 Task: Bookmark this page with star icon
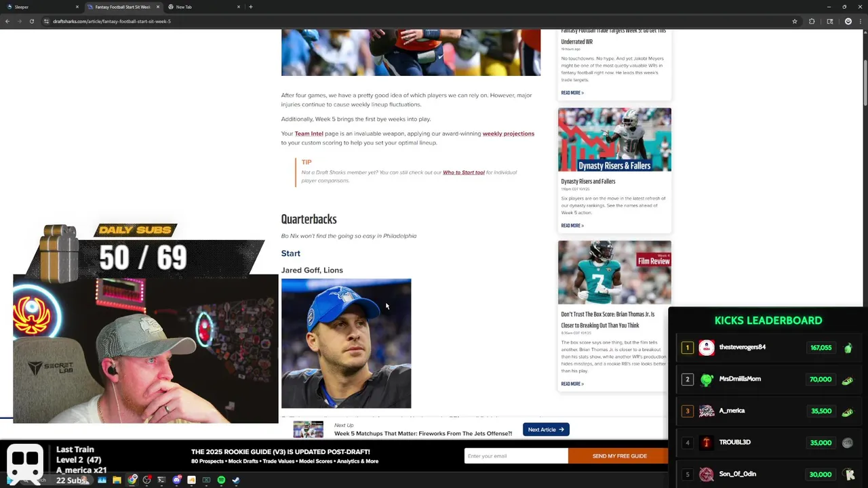point(795,21)
